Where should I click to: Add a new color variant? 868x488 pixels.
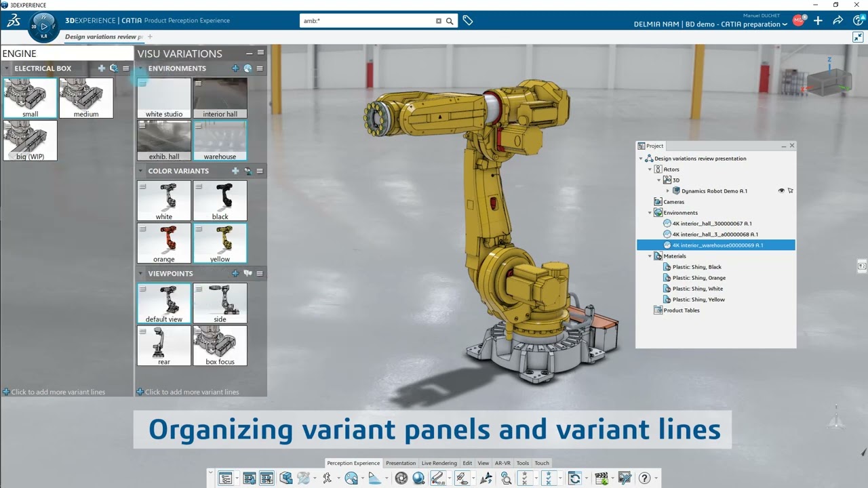[235, 171]
